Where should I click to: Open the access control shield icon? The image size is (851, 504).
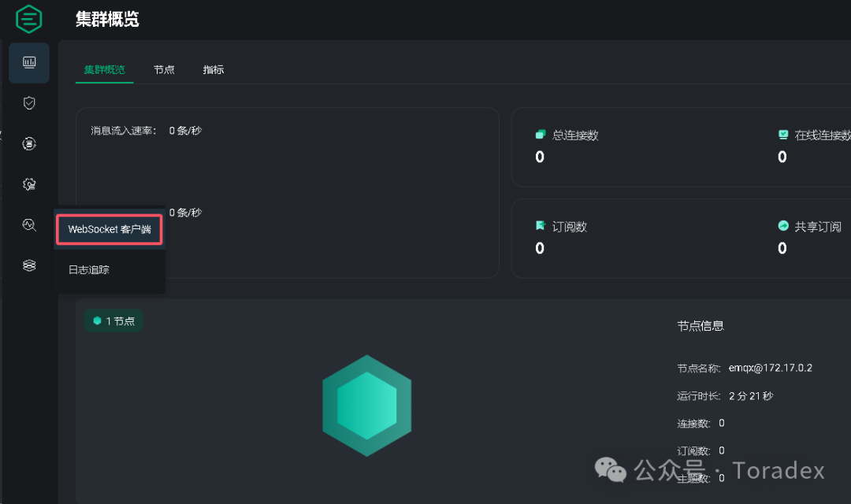pos(29,103)
